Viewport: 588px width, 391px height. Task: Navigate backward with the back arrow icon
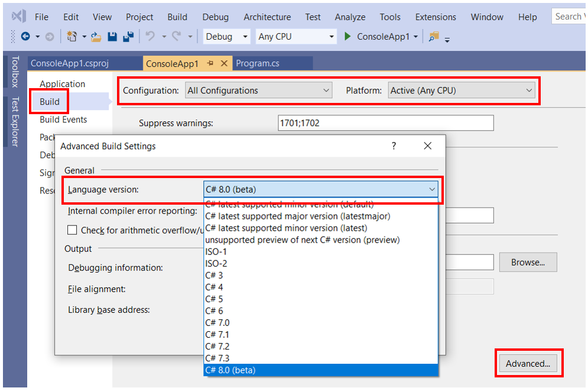pyautogui.click(x=25, y=37)
